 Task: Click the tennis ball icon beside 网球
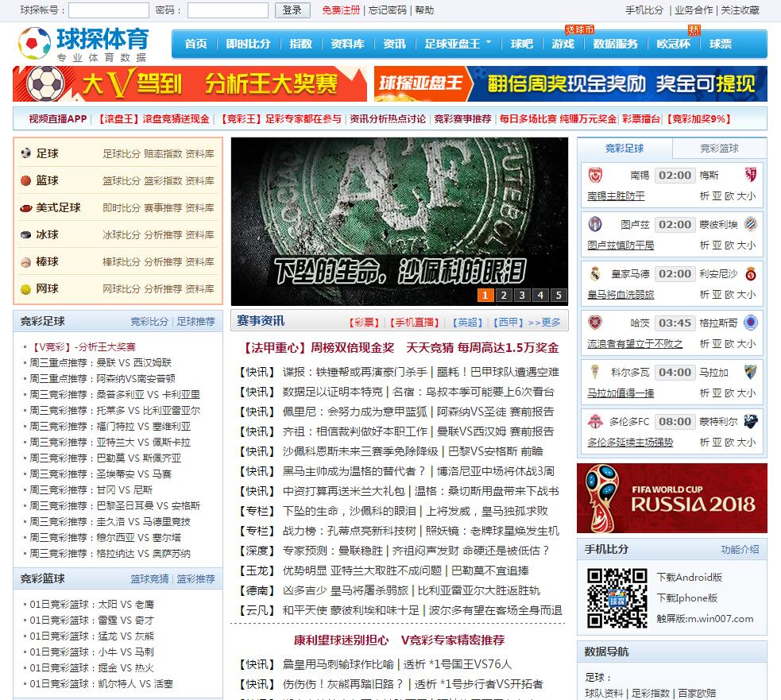[x=26, y=289]
